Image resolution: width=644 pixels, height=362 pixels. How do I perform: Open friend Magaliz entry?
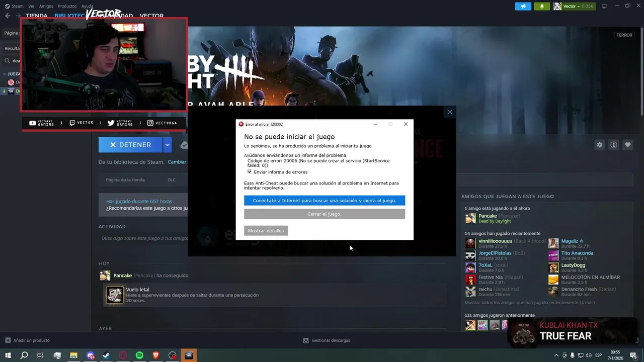tap(569, 243)
